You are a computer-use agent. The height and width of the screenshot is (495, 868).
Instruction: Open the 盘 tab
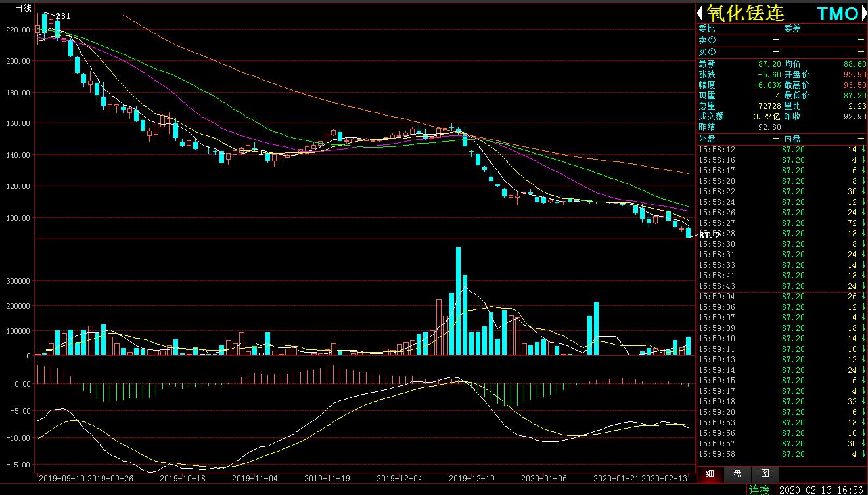coord(738,473)
